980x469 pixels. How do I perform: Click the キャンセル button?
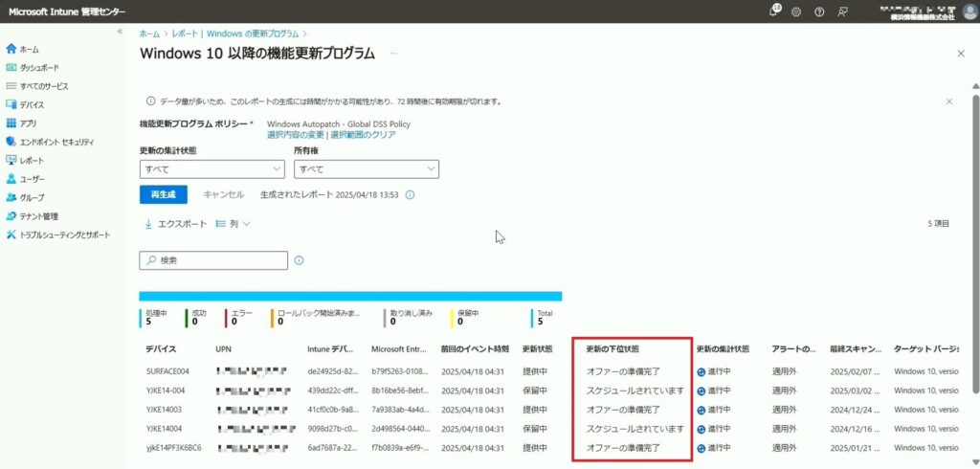pyautogui.click(x=223, y=194)
